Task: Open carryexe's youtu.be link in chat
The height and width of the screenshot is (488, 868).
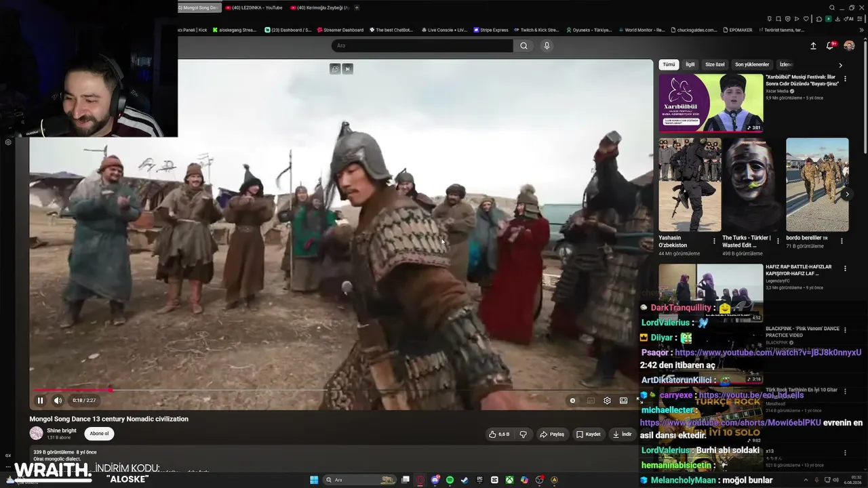Action: click(751, 394)
